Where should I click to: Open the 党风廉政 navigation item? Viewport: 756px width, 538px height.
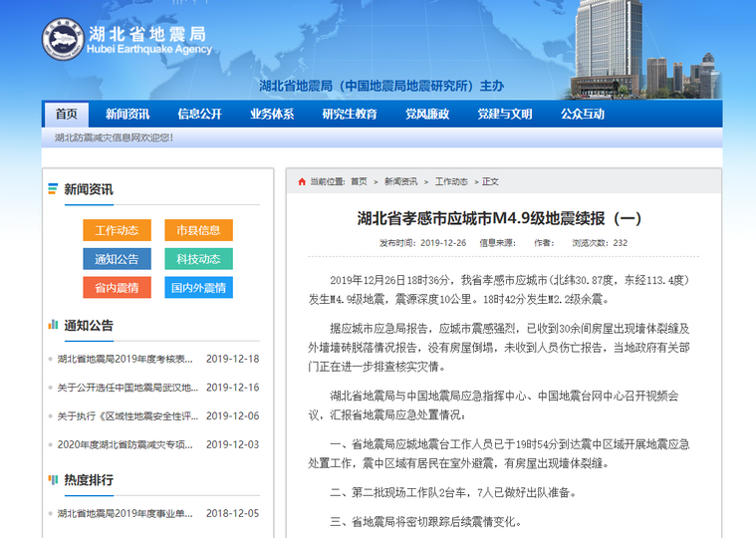coord(426,114)
